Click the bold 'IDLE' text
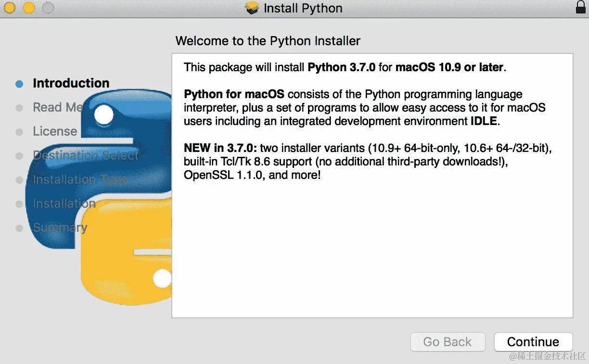The width and height of the screenshot is (589, 364). click(484, 121)
